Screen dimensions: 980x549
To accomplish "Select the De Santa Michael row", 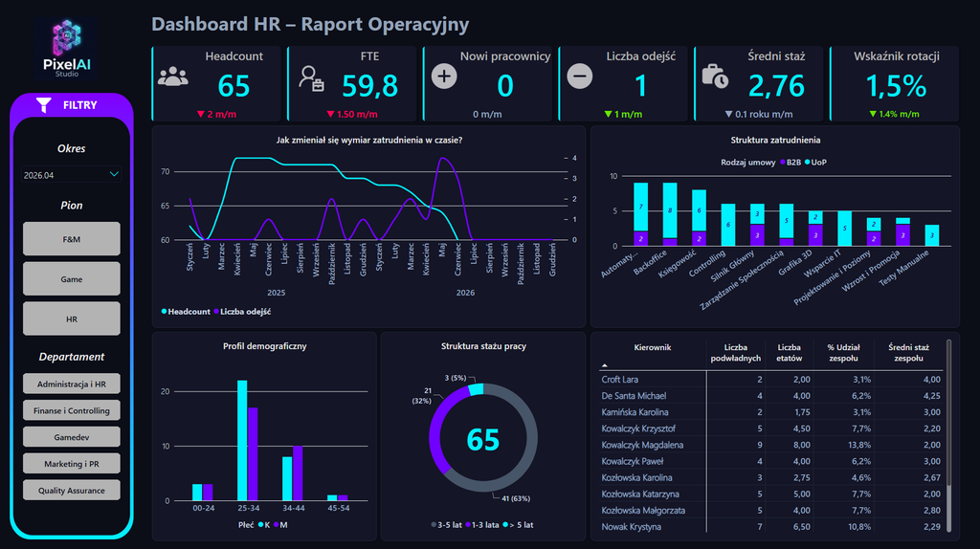I will tap(770, 395).
